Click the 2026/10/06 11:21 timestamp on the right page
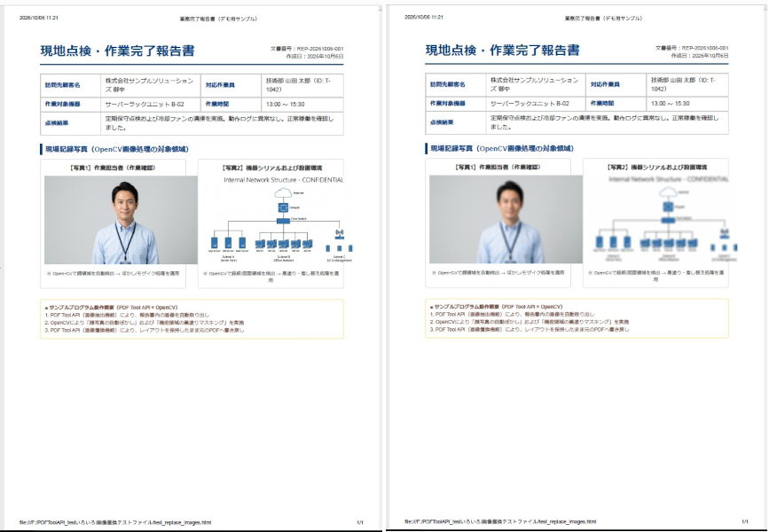769x532 pixels. [x=424, y=17]
